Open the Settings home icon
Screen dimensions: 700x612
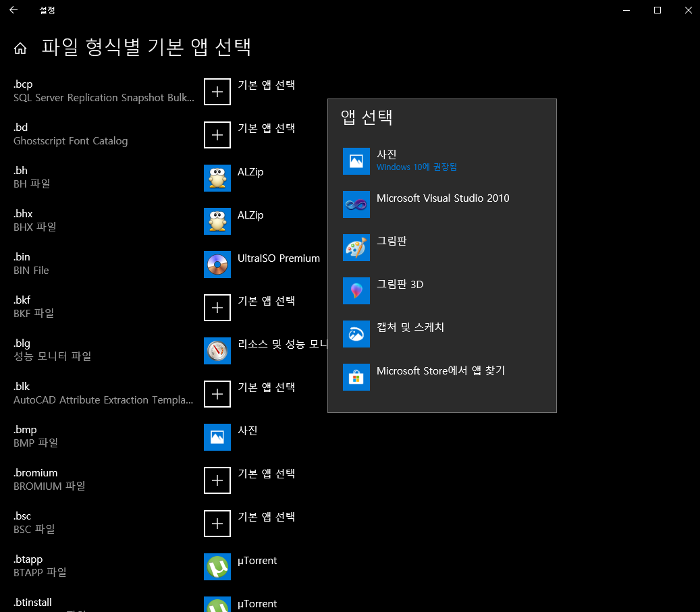(20, 48)
